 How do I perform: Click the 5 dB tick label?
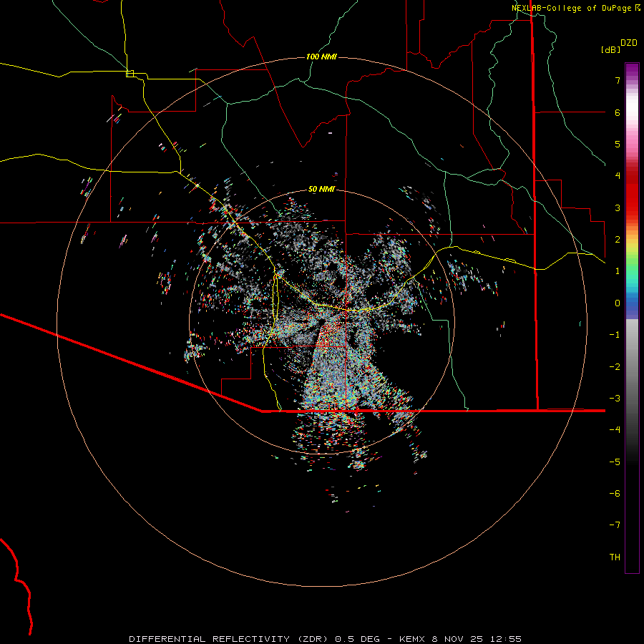[618, 144]
